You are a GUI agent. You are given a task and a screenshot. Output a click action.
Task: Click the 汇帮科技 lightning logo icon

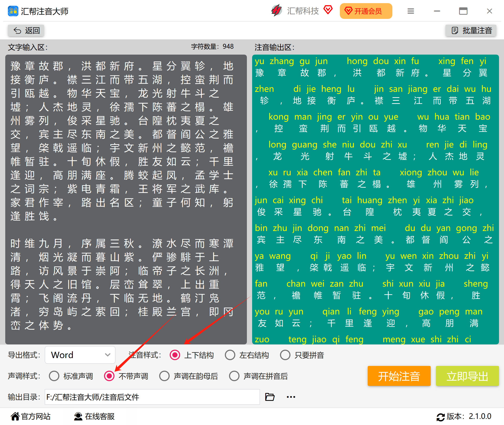click(277, 11)
